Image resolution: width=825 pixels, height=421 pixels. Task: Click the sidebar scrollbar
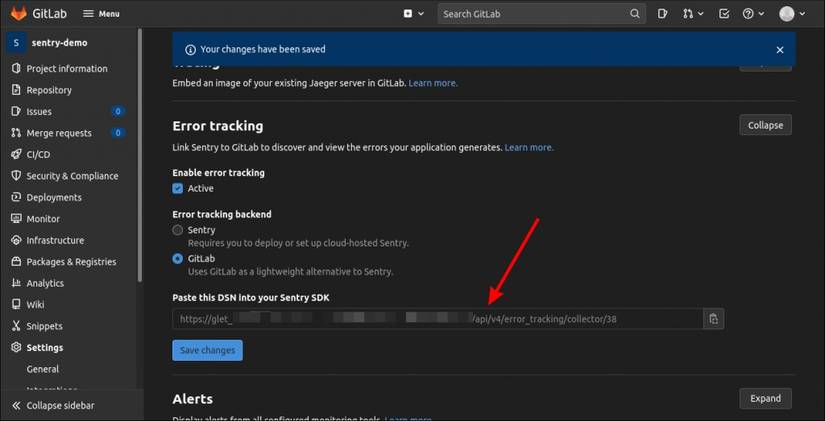139,155
